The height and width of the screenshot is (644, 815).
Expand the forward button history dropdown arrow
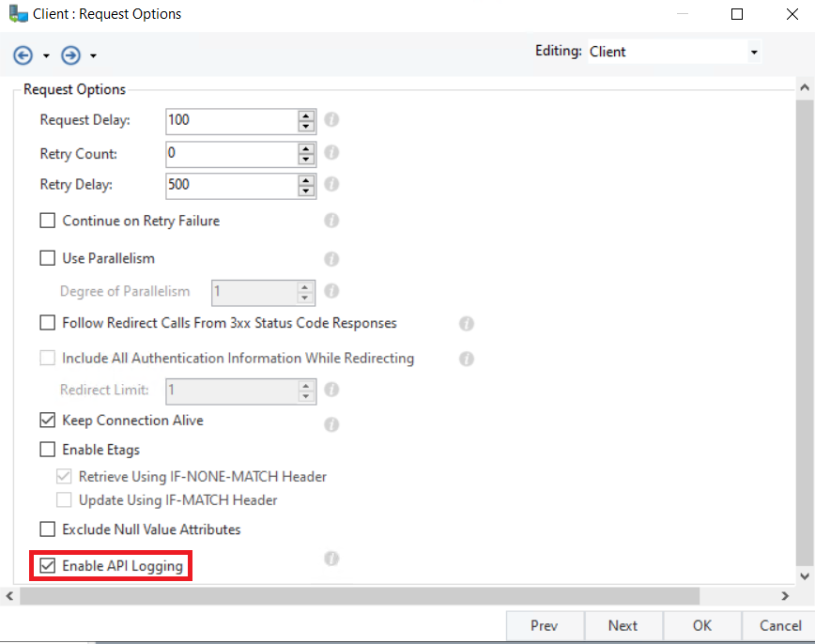(x=93, y=57)
